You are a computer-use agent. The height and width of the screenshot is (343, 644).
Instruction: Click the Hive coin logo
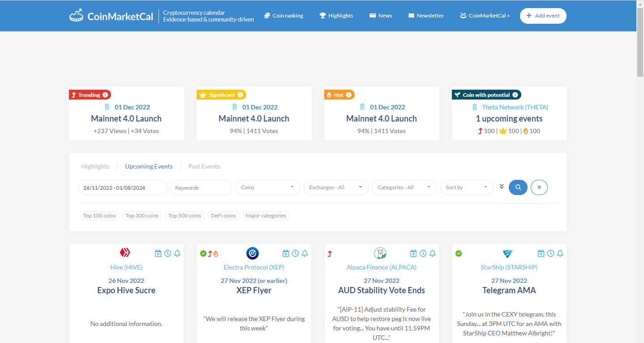pos(125,253)
